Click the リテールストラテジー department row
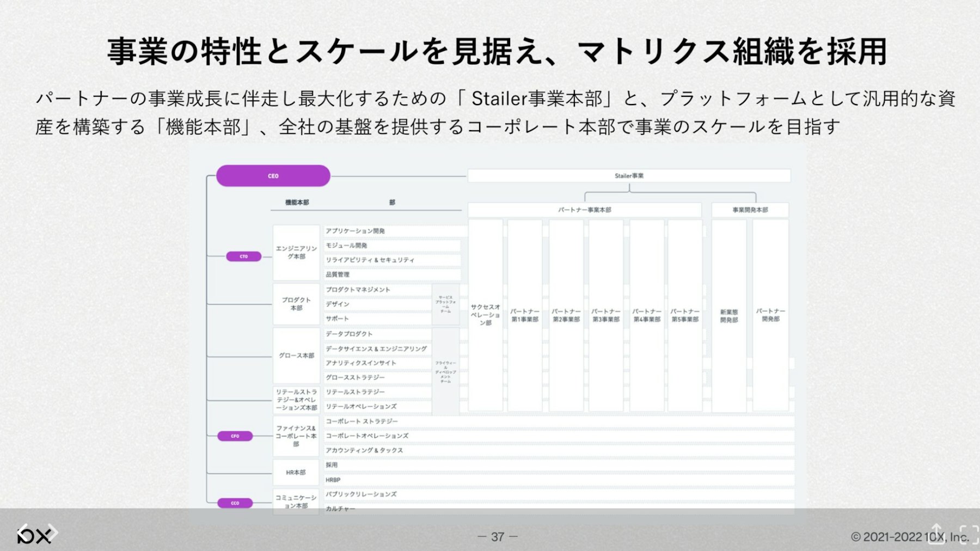The width and height of the screenshot is (980, 551). pyautogui.click(x=378, y=392)
